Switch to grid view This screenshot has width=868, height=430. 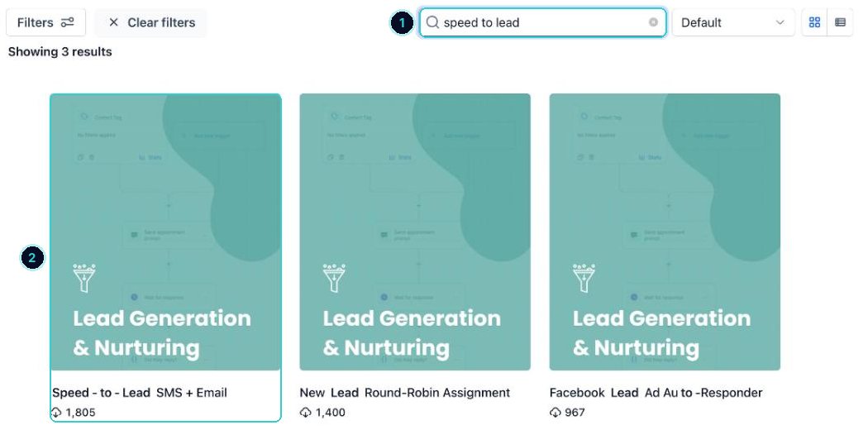pos(814,22)
